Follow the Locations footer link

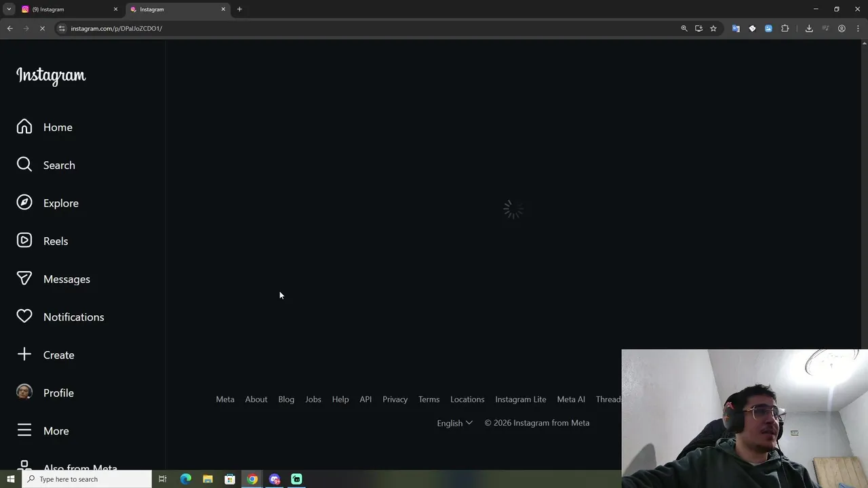[x=467, y=399]
